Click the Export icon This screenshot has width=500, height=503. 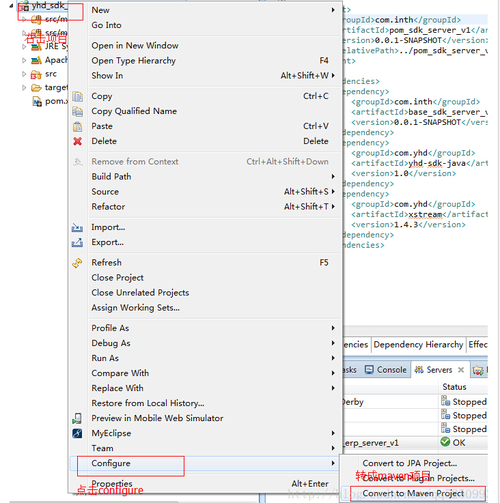77,242
